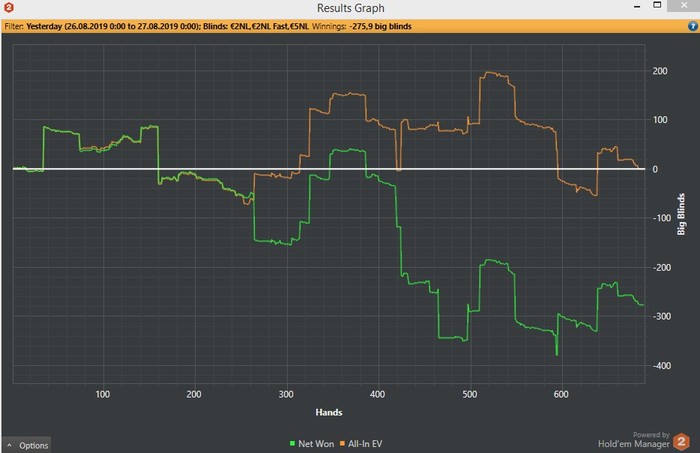Click the 'Winnings: -275,9 big blinds' text
The height and width of the screenshot is (453, 700).
point(362,26)
